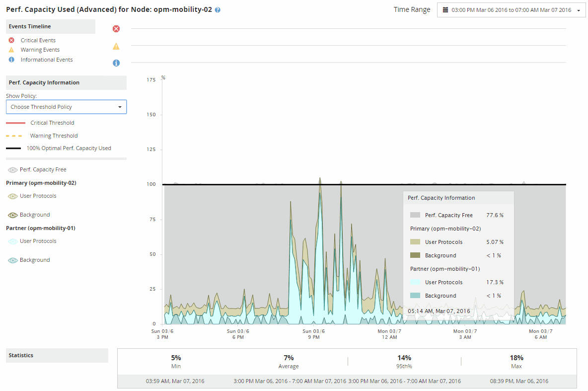Click the red critical event marker in the timeline lane
588x391 pixels.
coord(116,29)
